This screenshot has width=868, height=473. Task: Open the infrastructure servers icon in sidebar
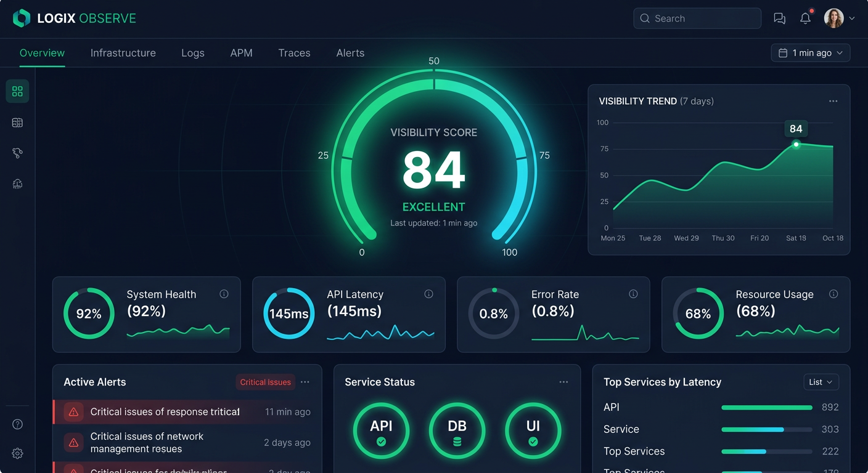point(17,122)
